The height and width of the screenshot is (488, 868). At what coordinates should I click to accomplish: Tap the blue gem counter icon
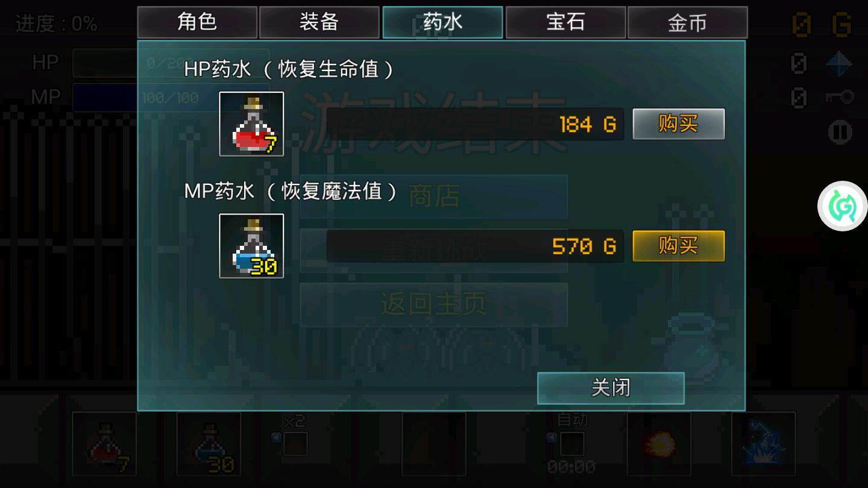[838, 63]
